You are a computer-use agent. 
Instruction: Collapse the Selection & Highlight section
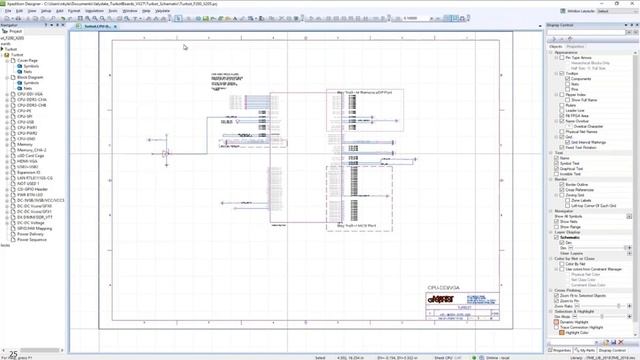tap(551, 311)
